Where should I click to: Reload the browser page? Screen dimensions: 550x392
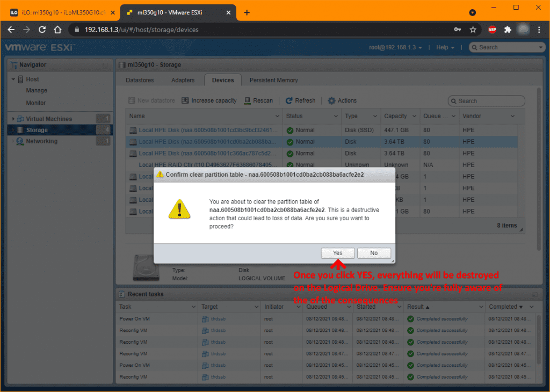[42, 30]
